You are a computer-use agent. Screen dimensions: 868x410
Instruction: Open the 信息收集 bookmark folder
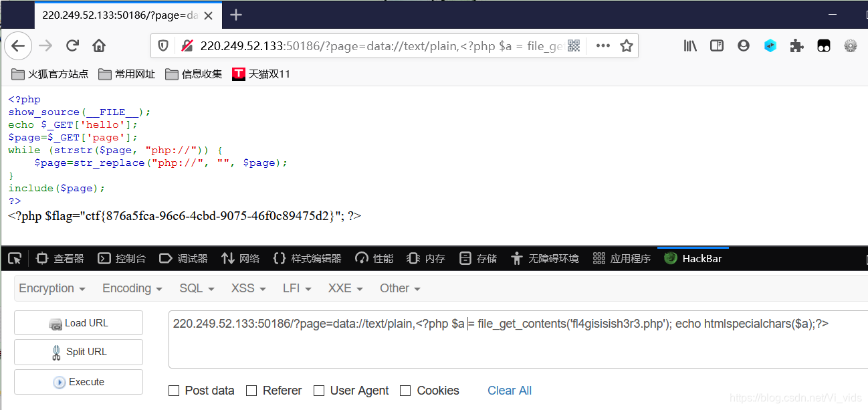(x=194, y=74)
